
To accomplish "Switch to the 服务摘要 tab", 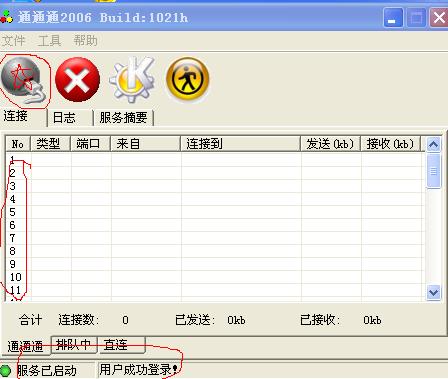I will coord(123,118).
